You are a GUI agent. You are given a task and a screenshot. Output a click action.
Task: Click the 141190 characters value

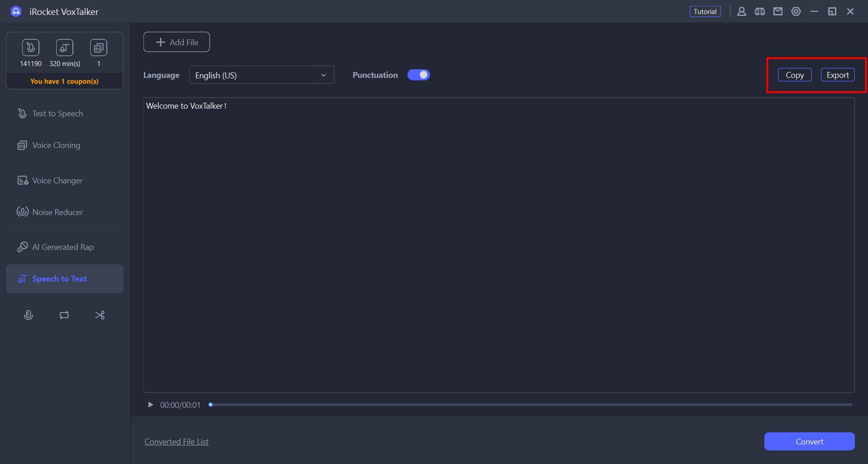coord(30,64)
